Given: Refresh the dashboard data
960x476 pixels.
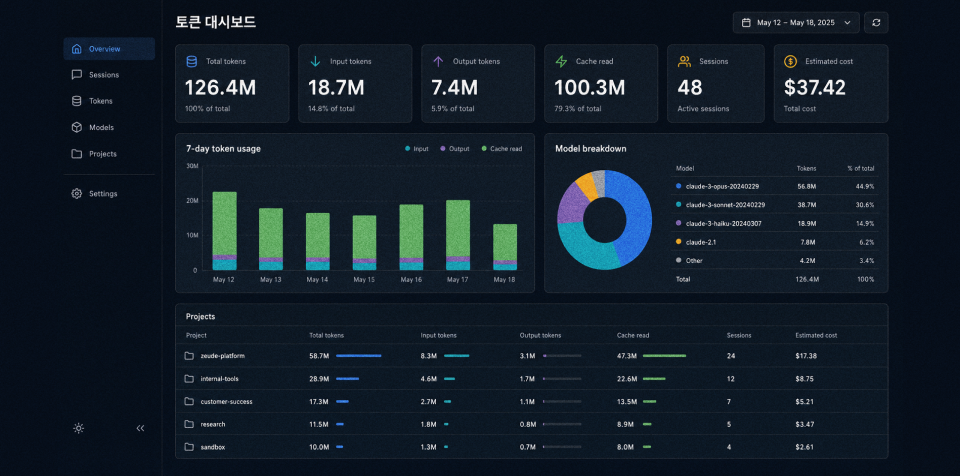Looking at the screenshot, I should point(876,23).
